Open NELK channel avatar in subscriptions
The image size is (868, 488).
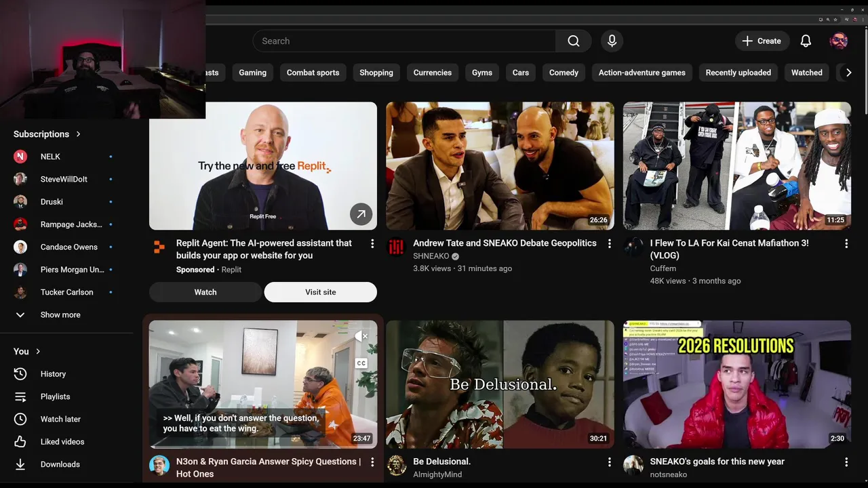[20, 157]
